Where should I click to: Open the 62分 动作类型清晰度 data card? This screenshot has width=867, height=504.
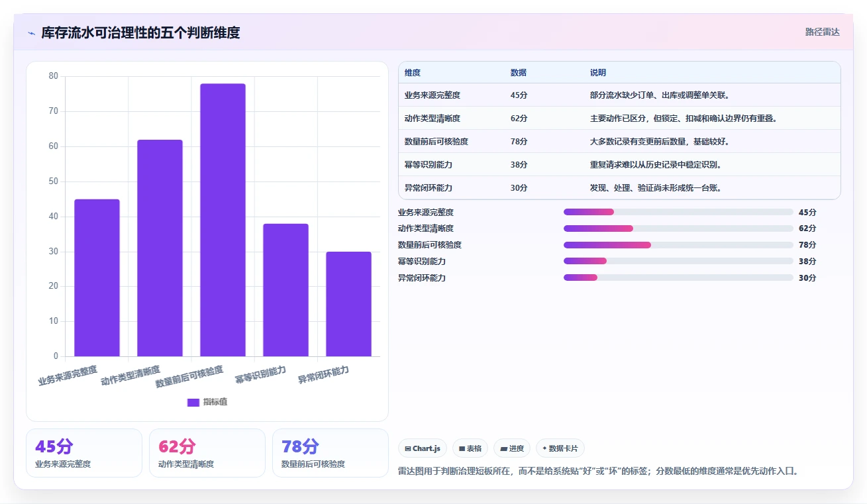pos(207,453)
